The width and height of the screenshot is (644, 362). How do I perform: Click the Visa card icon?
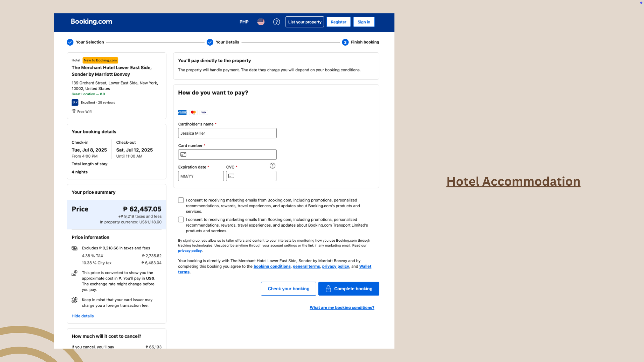pyautogui.click(x=204, y=112)
